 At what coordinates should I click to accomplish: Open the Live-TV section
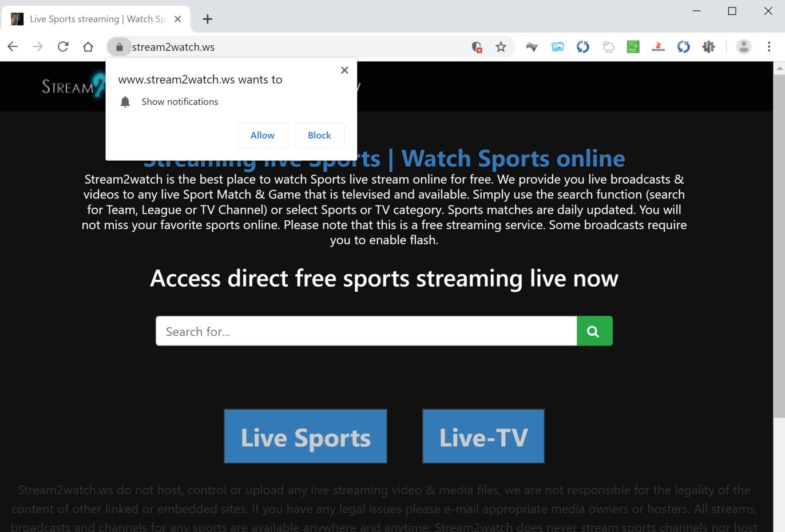[483, 436]
